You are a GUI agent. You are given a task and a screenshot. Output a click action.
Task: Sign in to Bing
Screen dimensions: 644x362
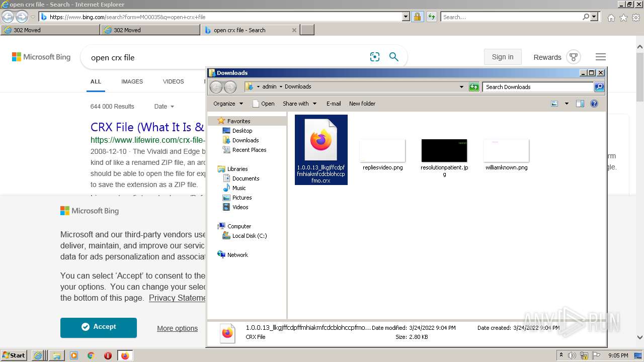click(x=503, y=57)
